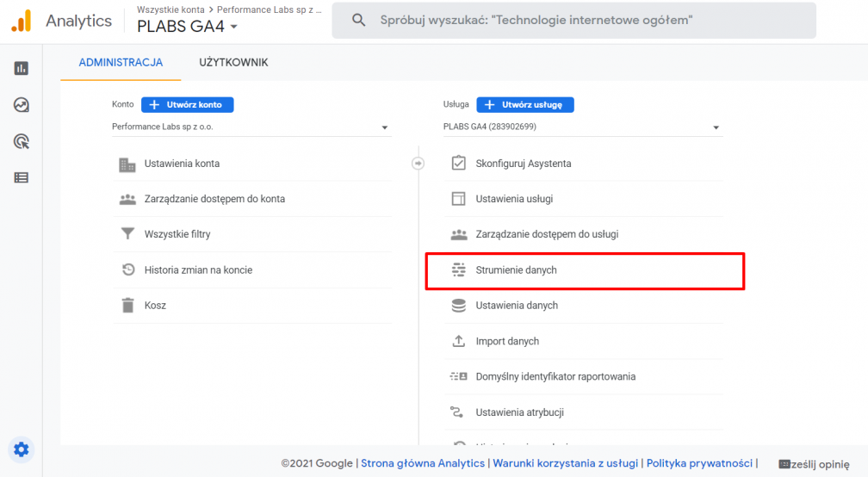Click the Utwórz usługę button
The width and height of the screenshot is (868, 477).
(x=524, y=104)
